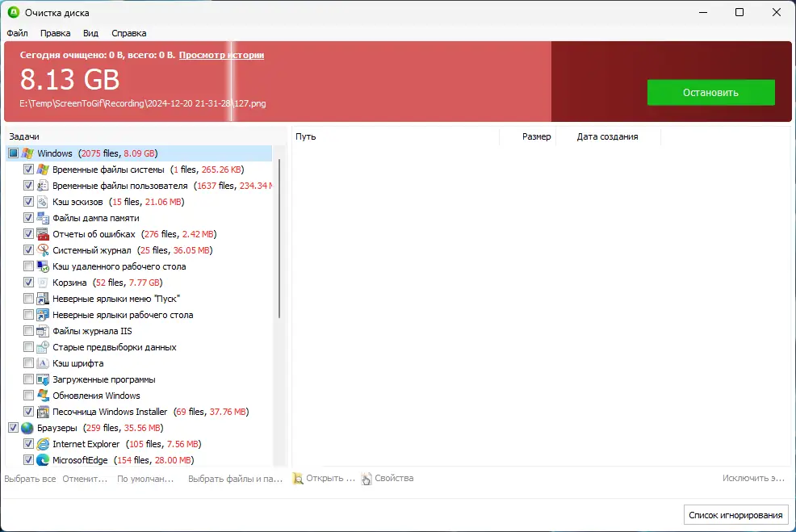
Task: Click the Отчеты об ошибках error report icon
Action: click(42, 233)
